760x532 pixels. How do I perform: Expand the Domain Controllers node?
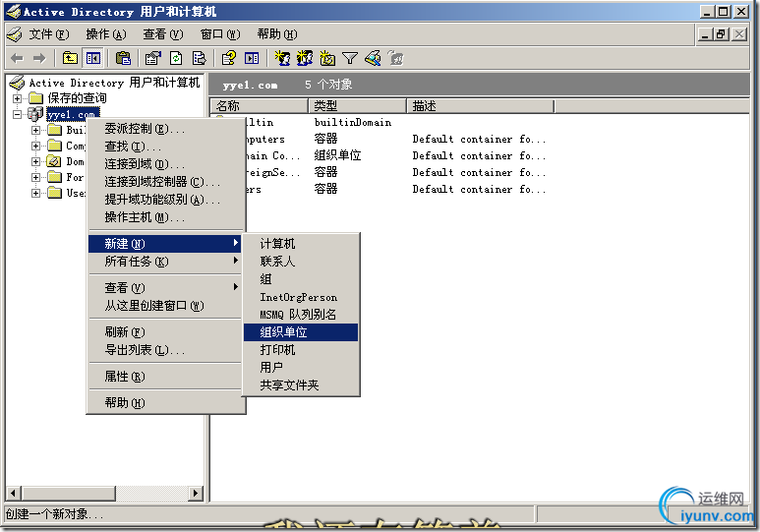click(x=35, y=161)
